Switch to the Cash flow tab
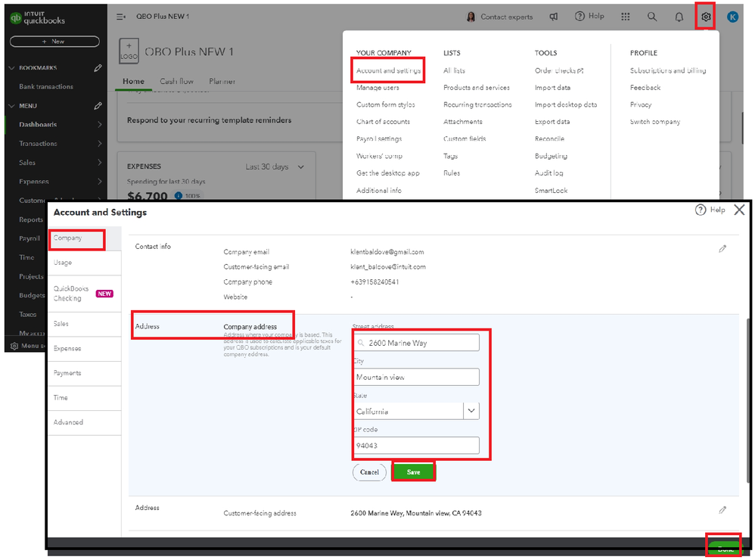The image size is (755, 560). click(177, 82)
